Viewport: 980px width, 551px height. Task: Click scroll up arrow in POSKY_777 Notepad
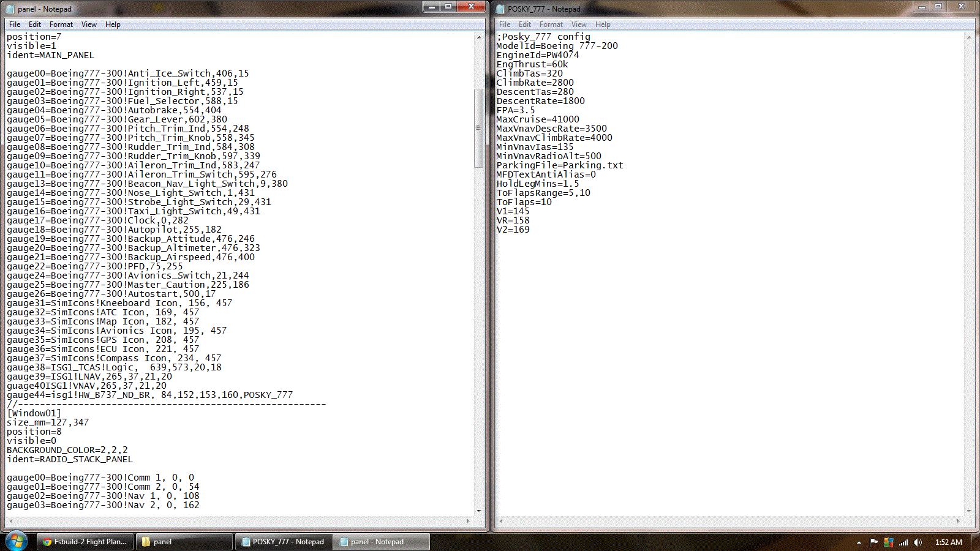969,37
